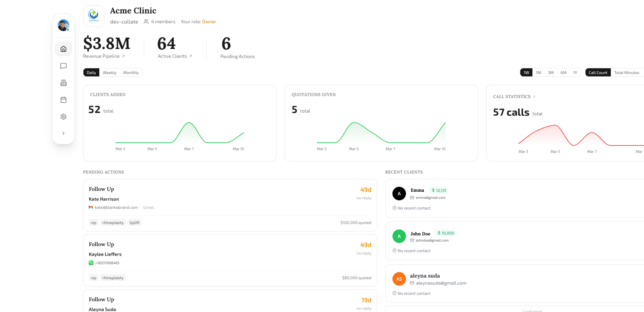The height and width of the screenshot is (312, 644).
Task: Switch to Weekly view
Action: click(110, 72)
